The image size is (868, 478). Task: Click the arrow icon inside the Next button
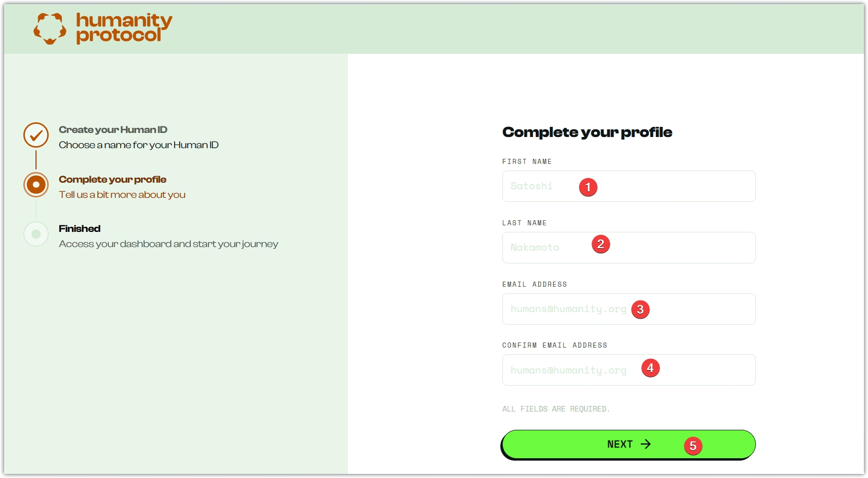[x=646, y=445]
